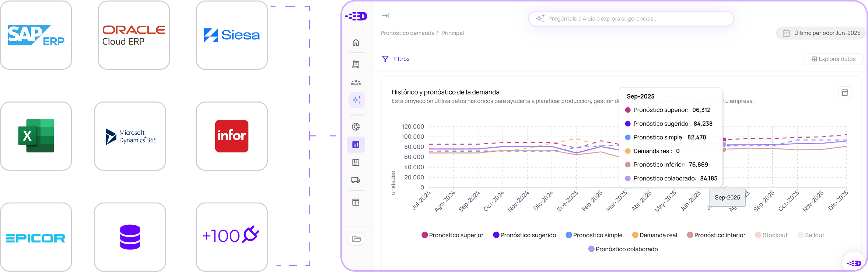The image size is (868, 272).
Task: Toggle Pronóstico inferior legend series
Action: coord(716,235)
